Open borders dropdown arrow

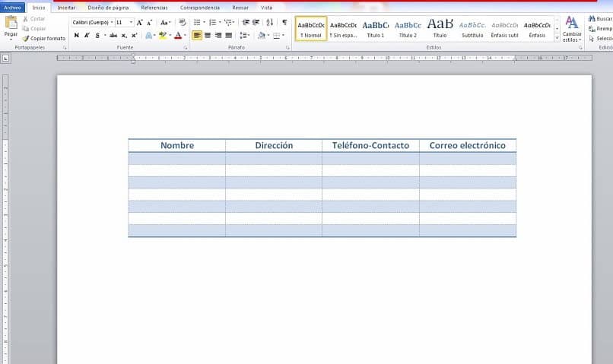[x=283, y=35]
